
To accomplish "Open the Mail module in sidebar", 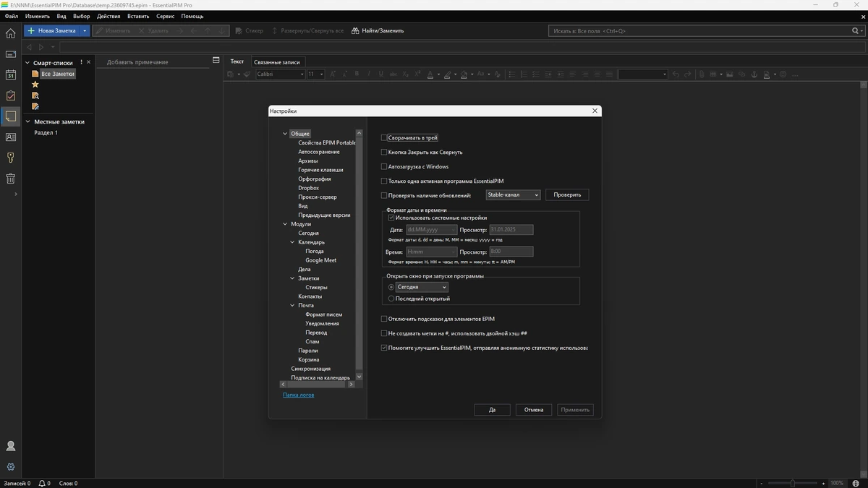I will (x=10, y=53).
